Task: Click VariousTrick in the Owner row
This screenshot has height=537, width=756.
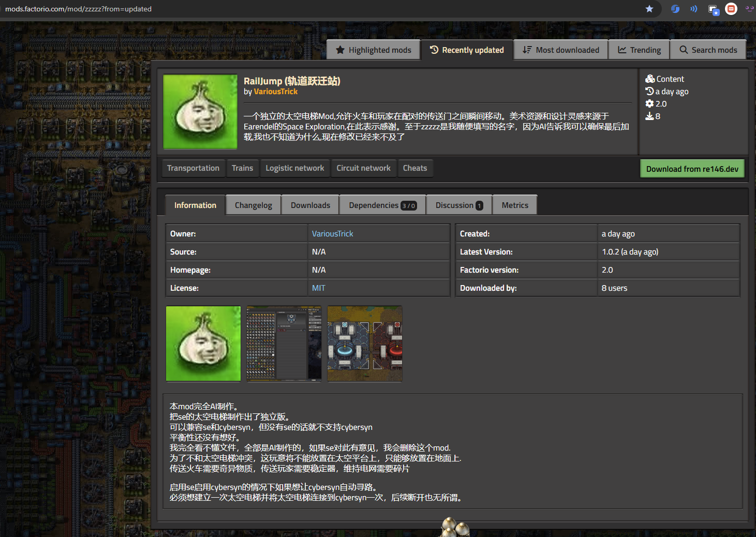Action: [x=333, y=234]
